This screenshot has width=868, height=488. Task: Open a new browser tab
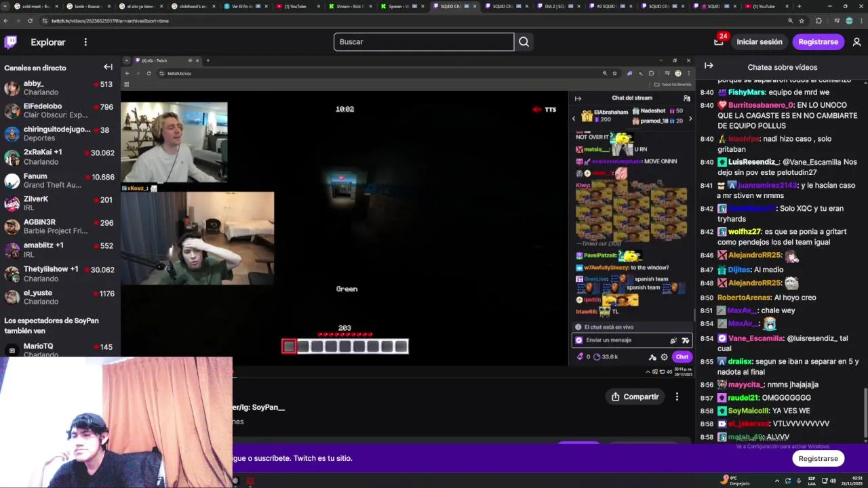pos(799,6)
